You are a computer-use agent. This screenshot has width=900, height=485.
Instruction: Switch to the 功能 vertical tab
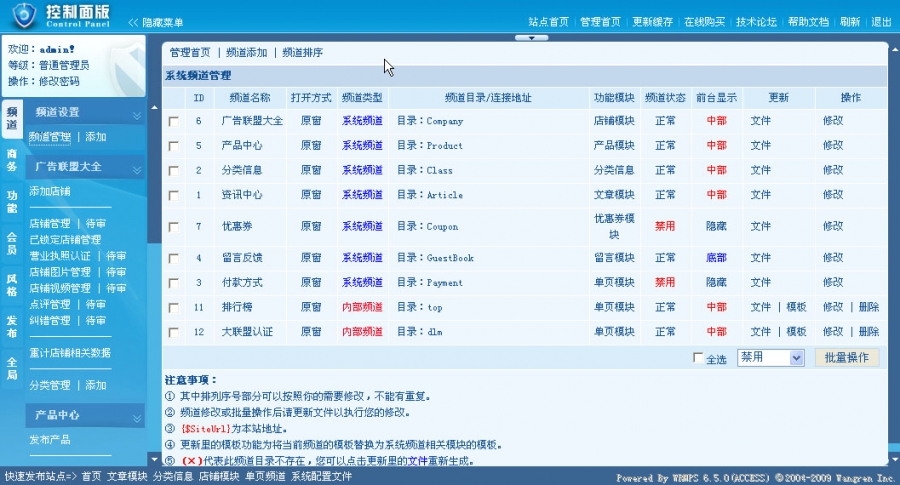(x=12, y=201)
